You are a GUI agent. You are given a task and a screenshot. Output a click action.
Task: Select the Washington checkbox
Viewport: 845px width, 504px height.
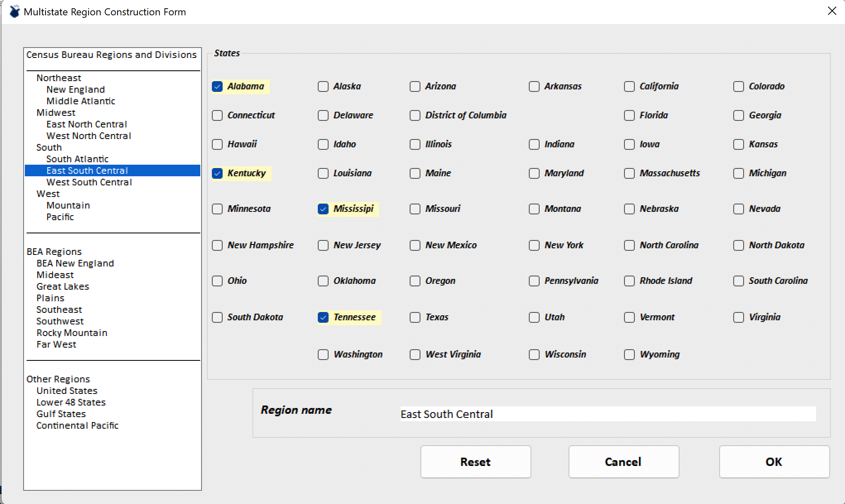[x=323, y=355]
